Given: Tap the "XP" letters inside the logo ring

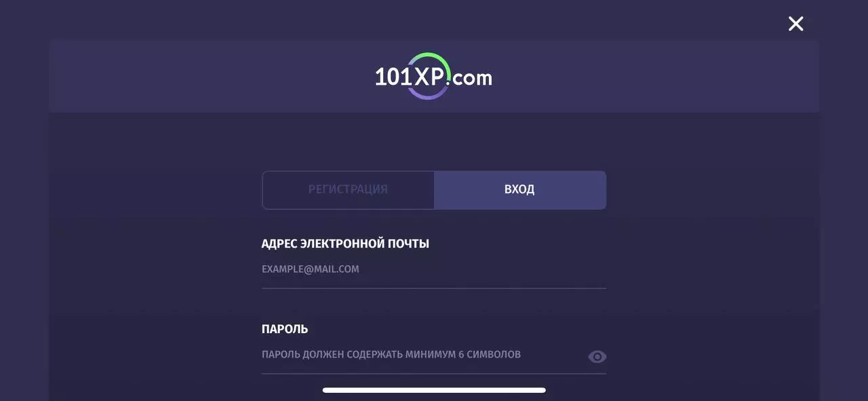Looking at the screenshot, I should point(429,77).
